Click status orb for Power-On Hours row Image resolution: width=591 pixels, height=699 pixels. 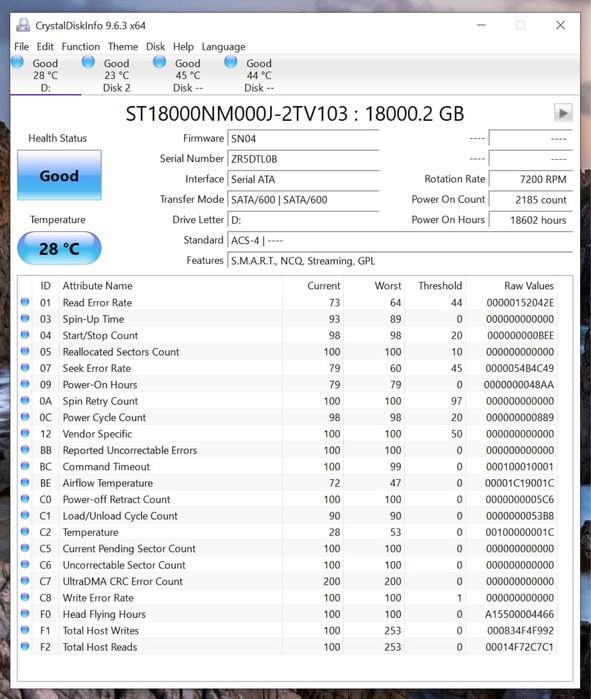[25, 384]
